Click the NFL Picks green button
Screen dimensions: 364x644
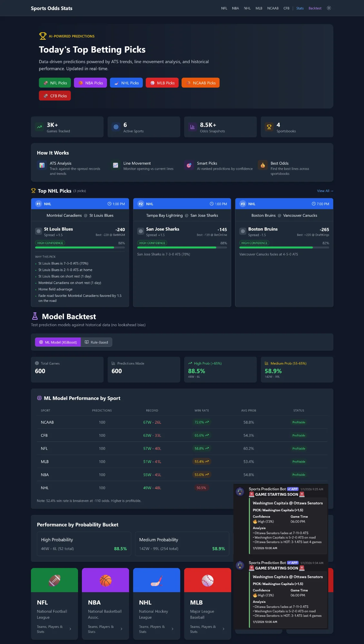coord(55,83)
